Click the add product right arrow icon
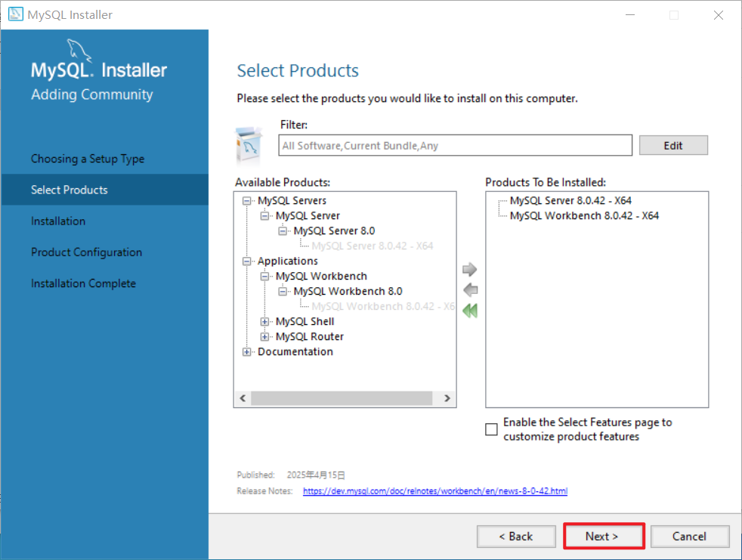This screenshot has width=742, height=560. coord(469,269)
